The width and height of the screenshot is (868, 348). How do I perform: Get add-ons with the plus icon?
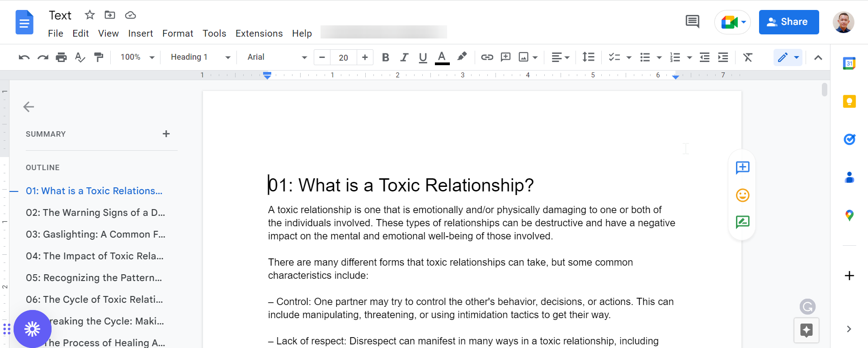pos(849,276)
